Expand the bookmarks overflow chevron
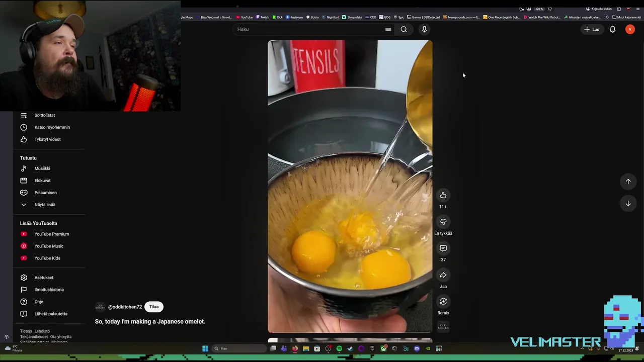Image resolution: width=644 pixels, height=362 pixels. coord(607,17)
